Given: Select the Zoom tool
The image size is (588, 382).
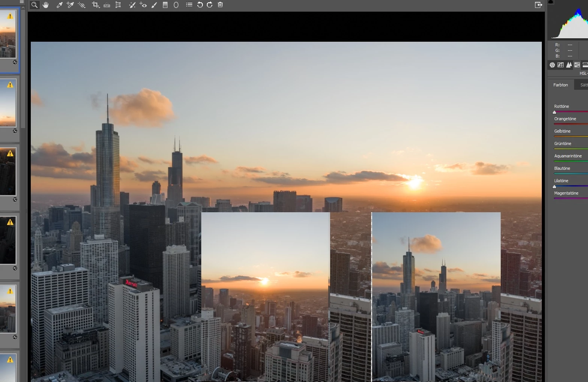Looking at the screenshot, I should coord(35,5).
